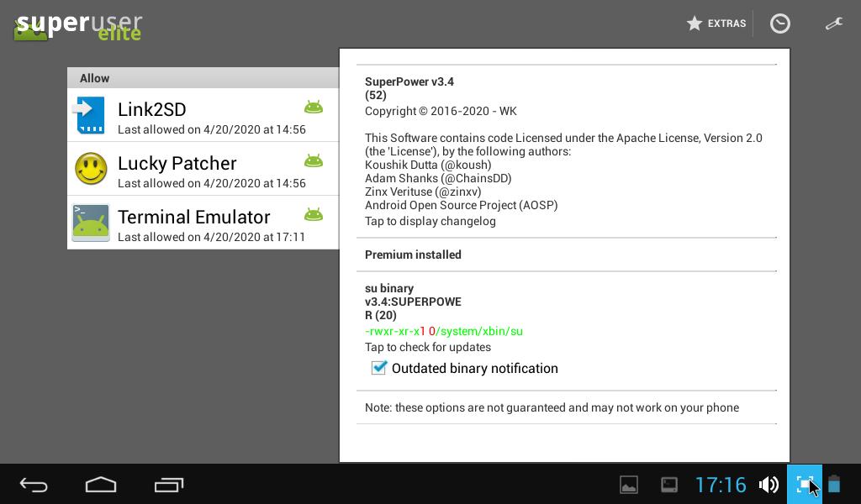Click Android Open Source Project (AOSP) line

point(462,205)
